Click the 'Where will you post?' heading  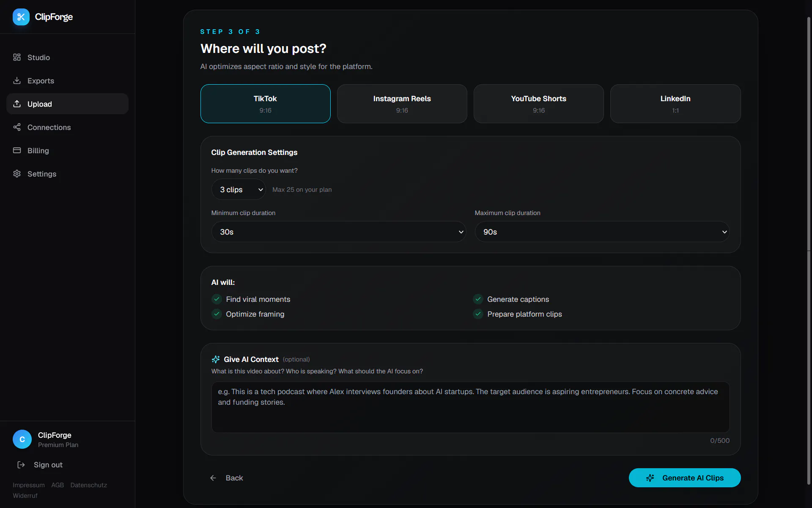click(x=263, y=49)
